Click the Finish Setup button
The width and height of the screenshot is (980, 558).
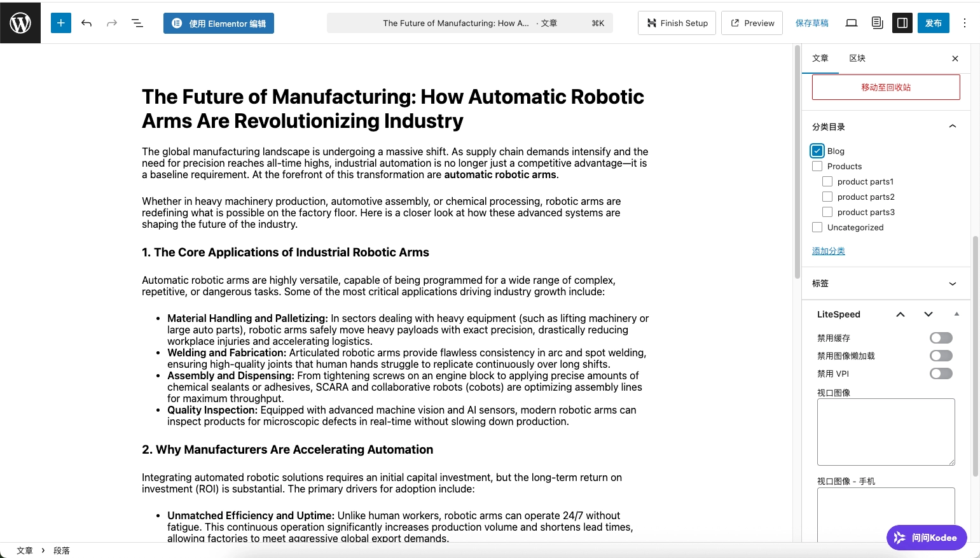[677, 23]
